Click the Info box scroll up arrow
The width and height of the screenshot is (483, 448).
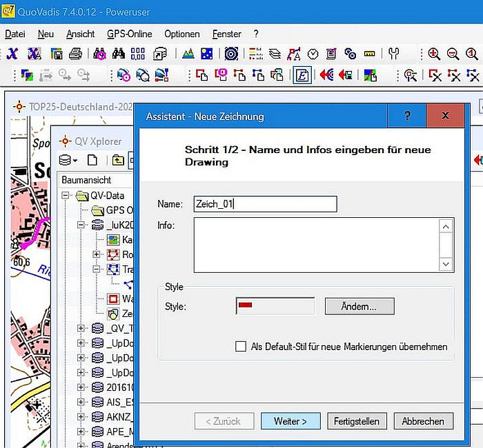[x=446, y=227]
